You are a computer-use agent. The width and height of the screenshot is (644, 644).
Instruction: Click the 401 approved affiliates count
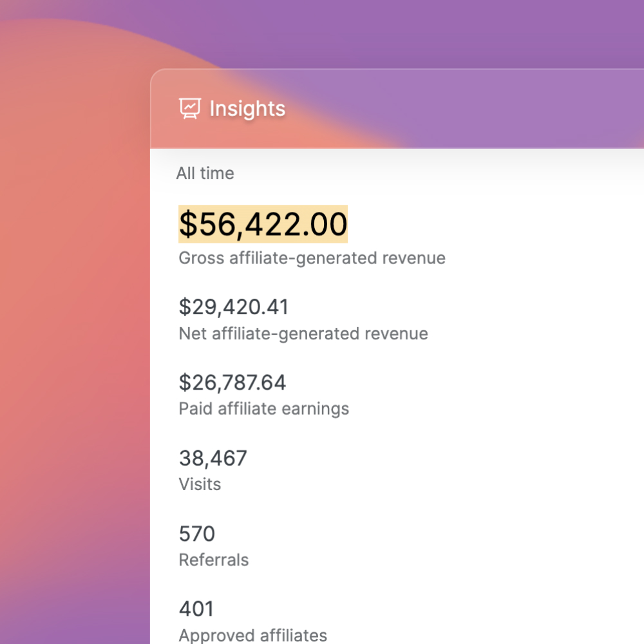[x=196, y=609]
